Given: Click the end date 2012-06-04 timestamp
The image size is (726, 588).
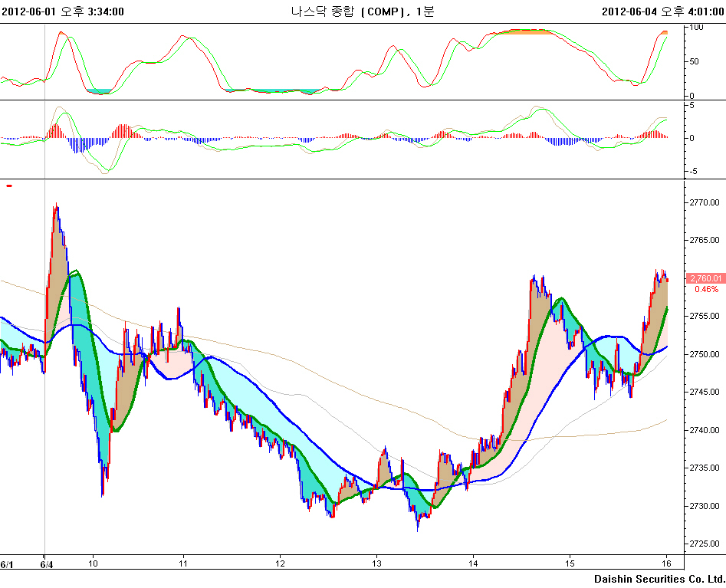Looking at the screenshot, I should click(662, 11).
